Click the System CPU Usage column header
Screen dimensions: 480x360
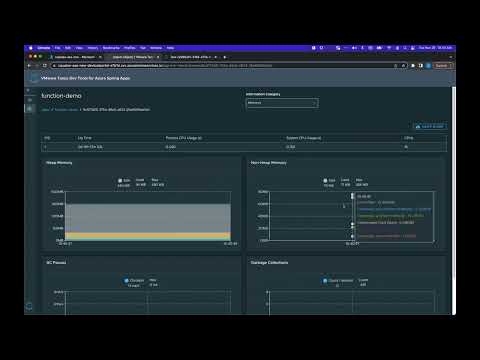pyautogui.click(x=303, y=138)
